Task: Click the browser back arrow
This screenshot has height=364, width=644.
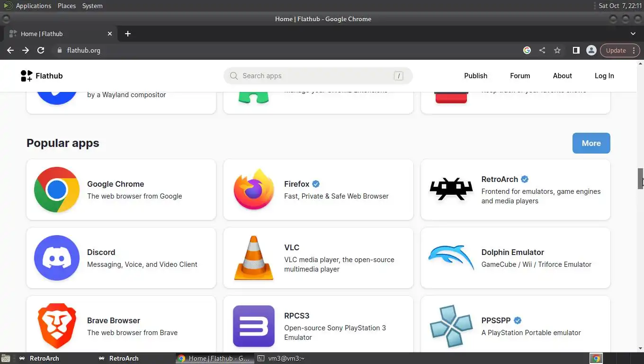Action: (10, 50)
